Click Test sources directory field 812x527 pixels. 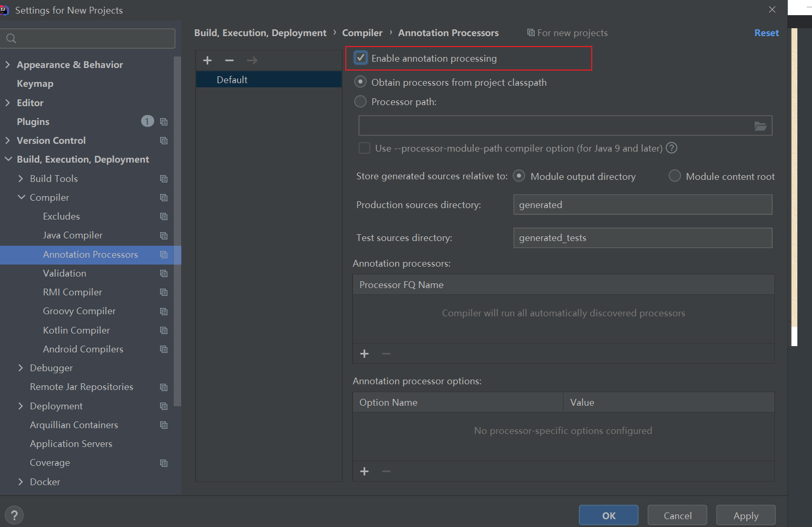point(642,237)
